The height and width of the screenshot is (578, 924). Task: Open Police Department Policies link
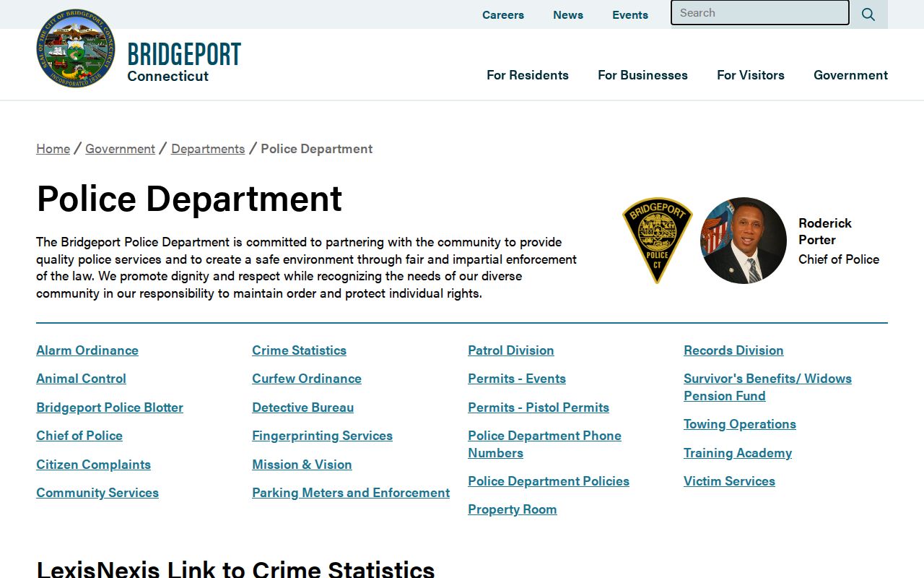point(549,481)
